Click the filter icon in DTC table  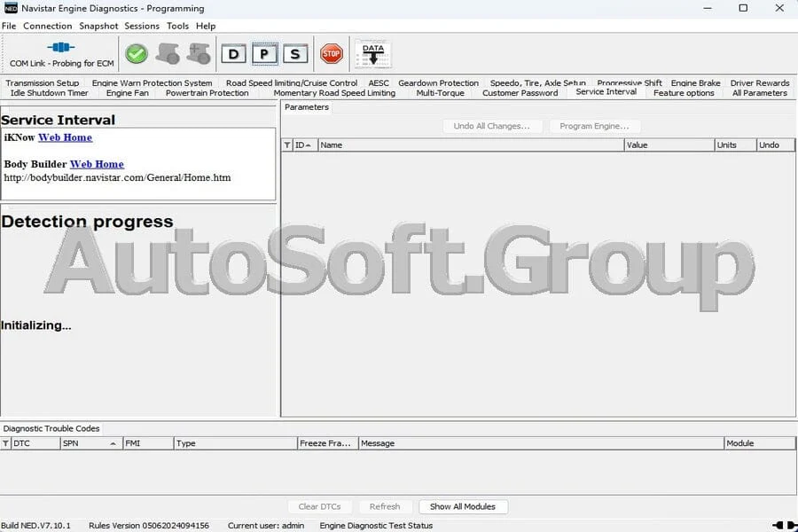5,443
